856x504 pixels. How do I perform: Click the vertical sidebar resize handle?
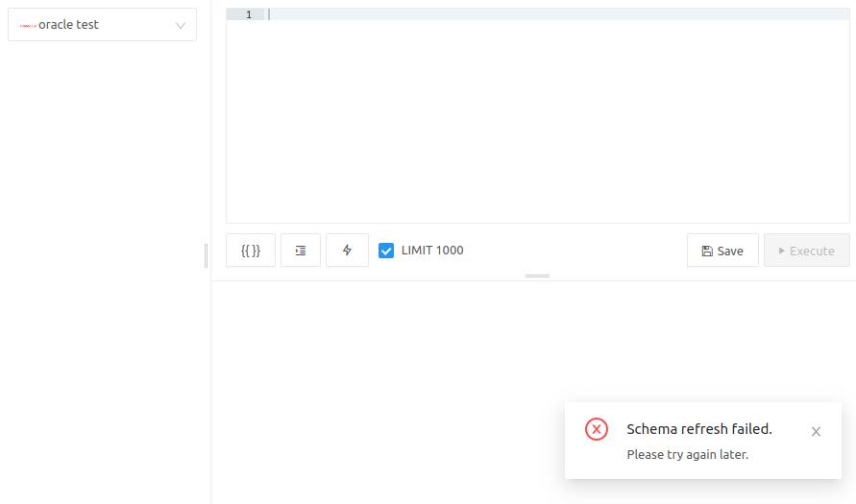coord(206,255)
